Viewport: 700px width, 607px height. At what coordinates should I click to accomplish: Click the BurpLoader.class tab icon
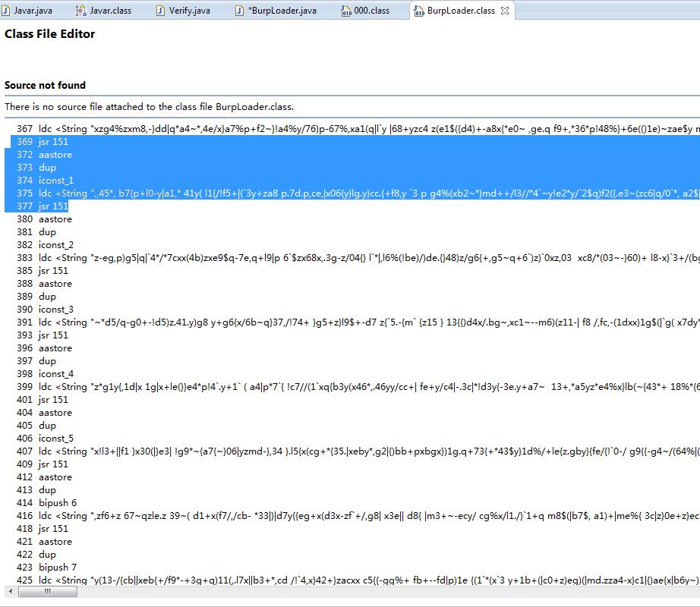click(x=419, y=11)
